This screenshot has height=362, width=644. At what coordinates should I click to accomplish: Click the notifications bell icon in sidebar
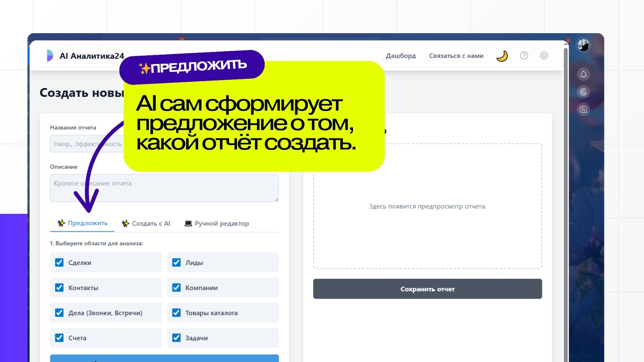(x=584, y=74)
